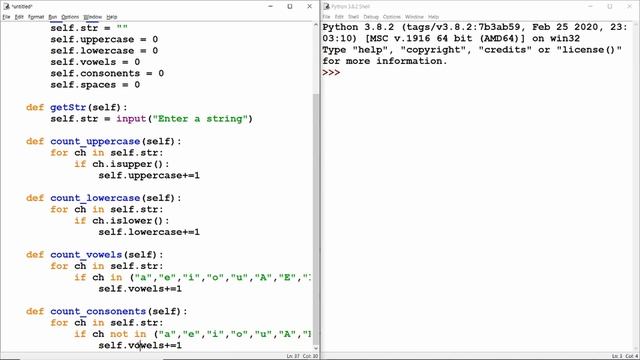Image resolution: width=640 pixels, height=360 pixels.
Task: Click the def count_lowercase(self): line
Action: coord(104,198)
